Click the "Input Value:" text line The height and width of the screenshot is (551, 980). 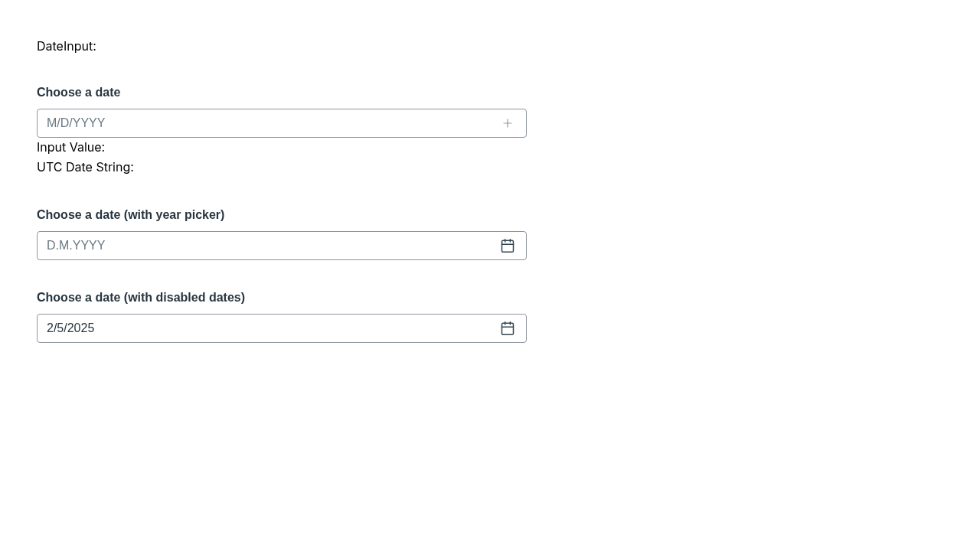coord(71,148)
